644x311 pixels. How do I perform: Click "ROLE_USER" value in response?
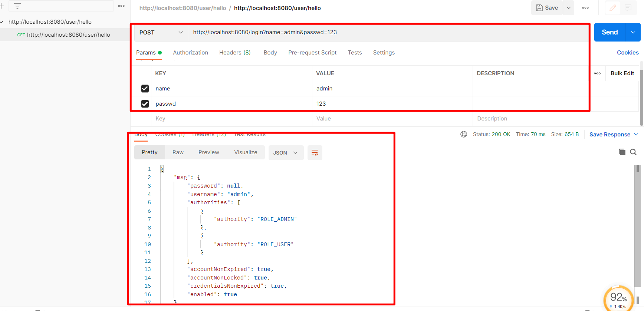point(275,244)
